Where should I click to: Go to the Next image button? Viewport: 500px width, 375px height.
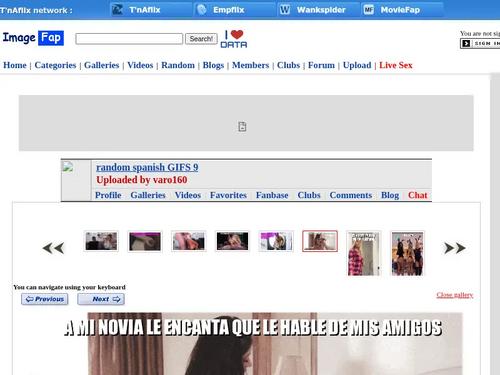click(101, 299)
